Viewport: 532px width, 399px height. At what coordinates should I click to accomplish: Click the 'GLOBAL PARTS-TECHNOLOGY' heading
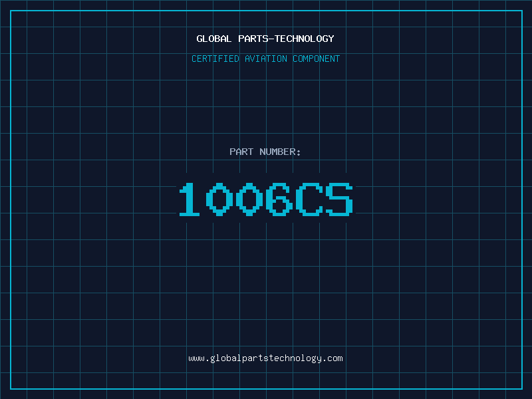point(265,39)
